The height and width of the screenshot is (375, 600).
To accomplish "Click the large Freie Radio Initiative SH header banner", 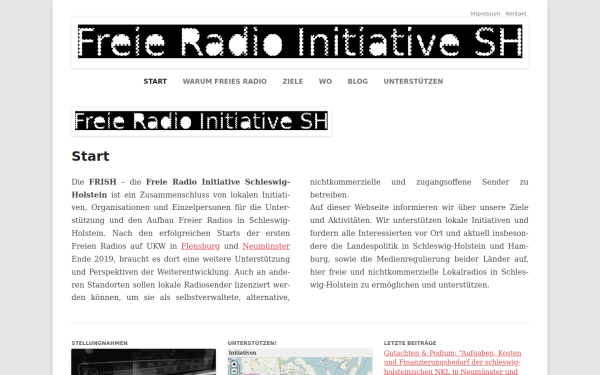I will pyautogui.click(x=300, y=42).
